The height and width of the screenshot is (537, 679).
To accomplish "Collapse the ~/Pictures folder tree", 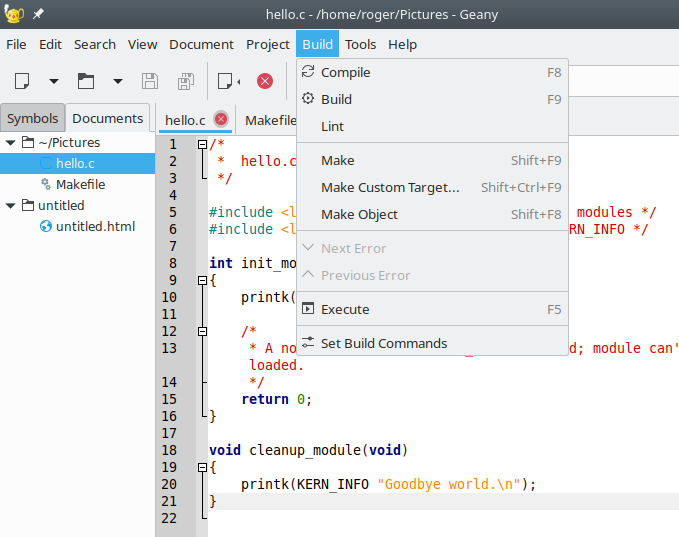I will (x=11, y=143).
